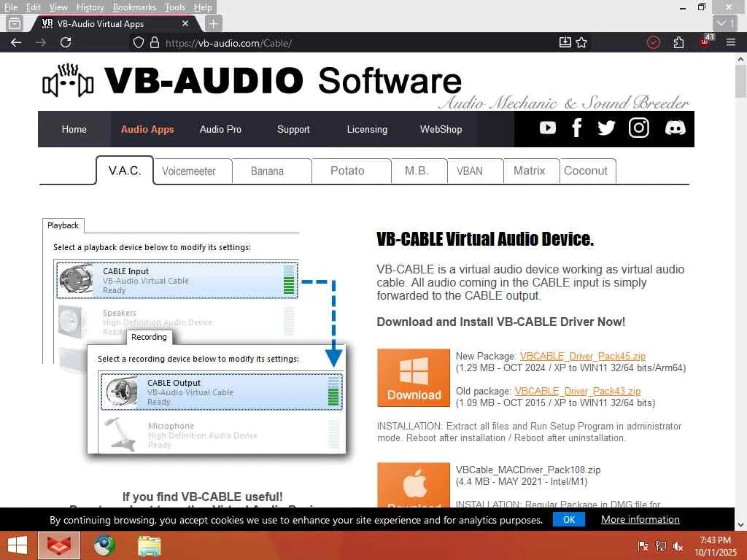Reload the current page
This screenshot has height=560, width=747.
coord(66,42)
